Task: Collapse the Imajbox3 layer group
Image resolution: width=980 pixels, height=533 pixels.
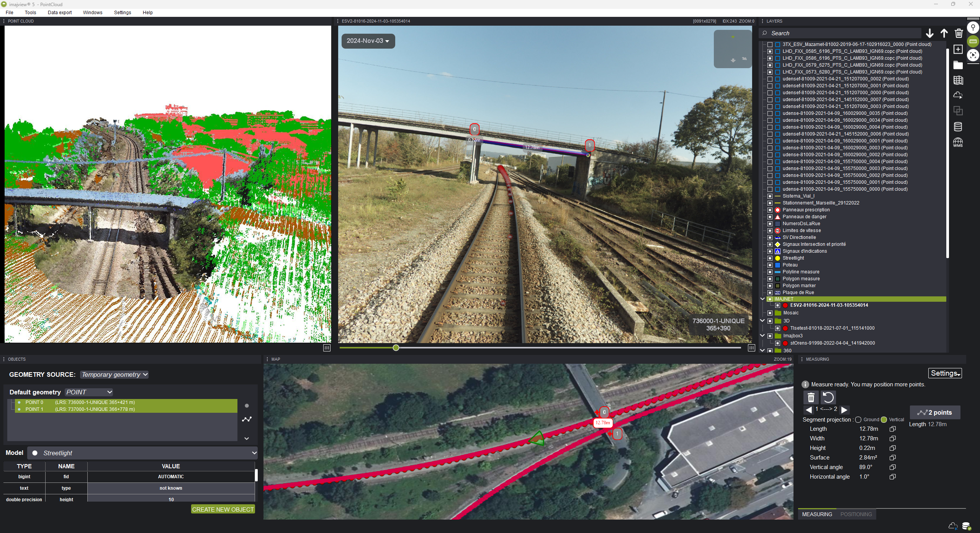Action: pos(762,336)
